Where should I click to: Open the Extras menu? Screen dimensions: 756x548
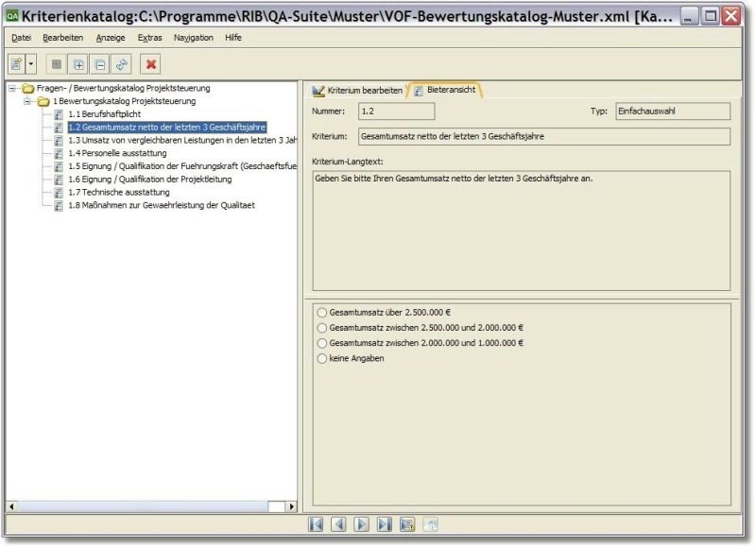coord(150,38)
